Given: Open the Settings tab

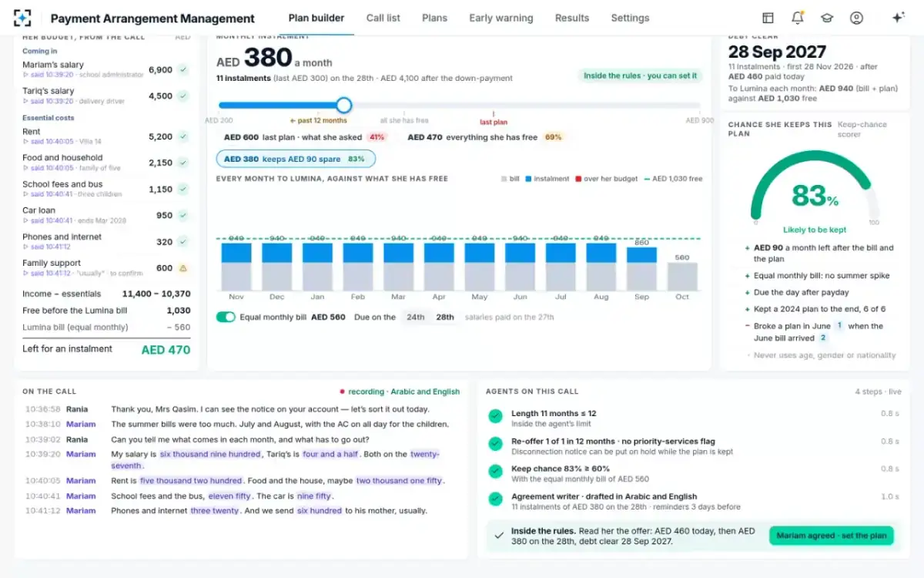Looking at the screenshot, I should [630, 18].
